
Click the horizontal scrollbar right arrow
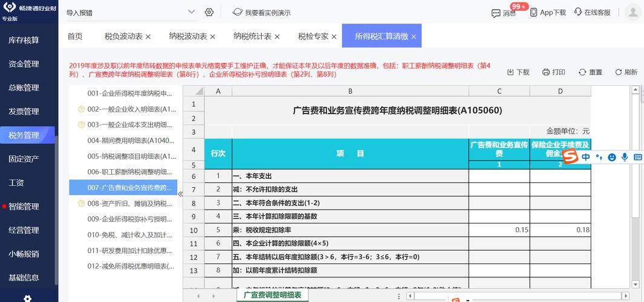(625, 295)
